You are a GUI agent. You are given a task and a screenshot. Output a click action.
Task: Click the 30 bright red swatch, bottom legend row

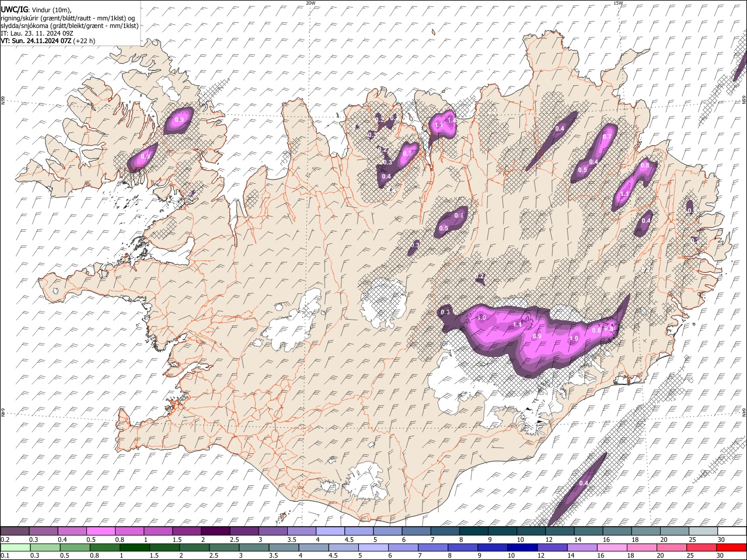[732, 547]
